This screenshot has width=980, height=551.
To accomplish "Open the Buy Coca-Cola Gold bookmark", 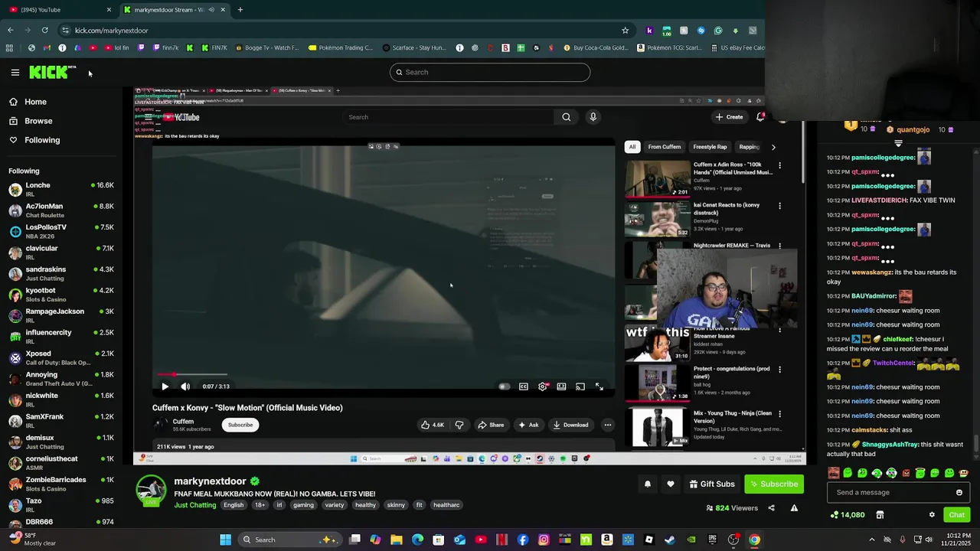I will coord(595,47).
